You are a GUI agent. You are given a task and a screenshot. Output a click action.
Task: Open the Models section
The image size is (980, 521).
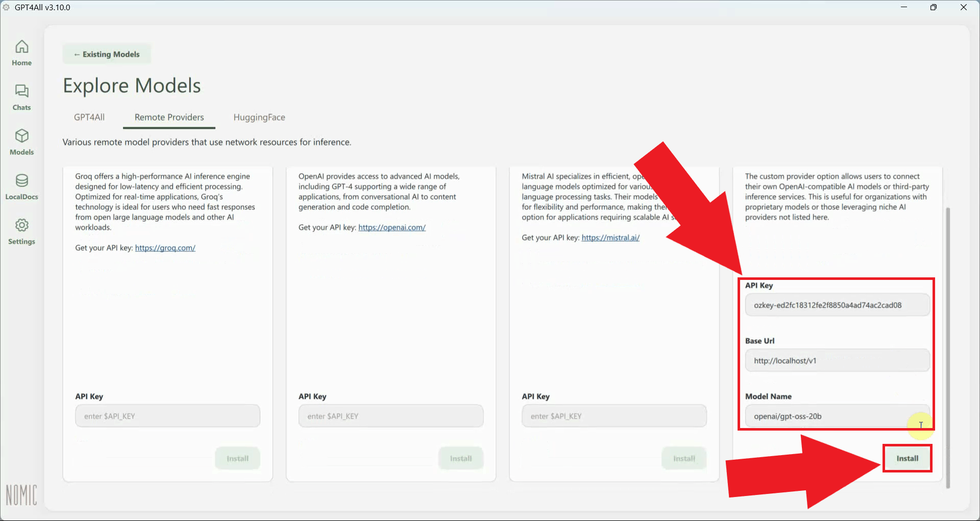tap(21, 141)
